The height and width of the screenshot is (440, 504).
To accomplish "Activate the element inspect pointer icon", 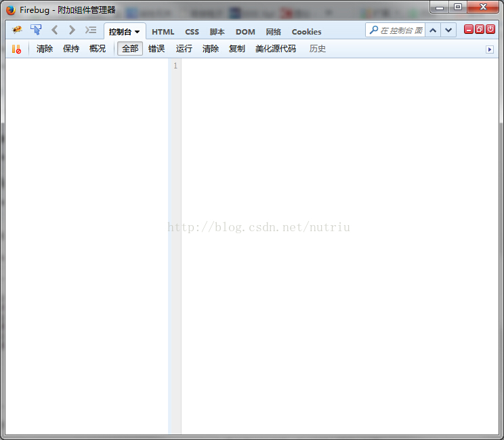I will point(36,30).
